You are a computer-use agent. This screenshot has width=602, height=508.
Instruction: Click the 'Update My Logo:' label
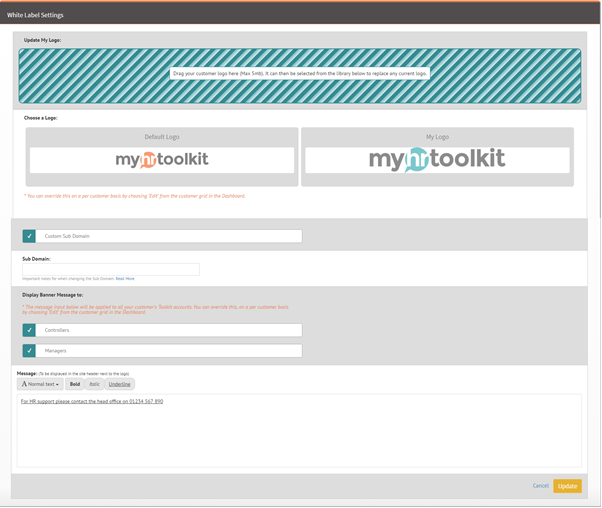click(43, 40)
